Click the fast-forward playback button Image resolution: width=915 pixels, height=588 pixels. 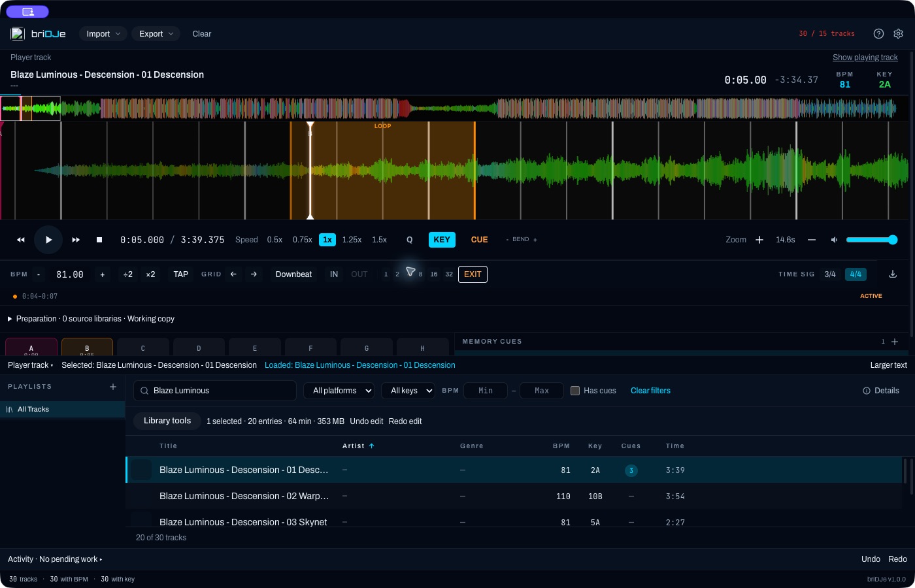pos(76,240)
